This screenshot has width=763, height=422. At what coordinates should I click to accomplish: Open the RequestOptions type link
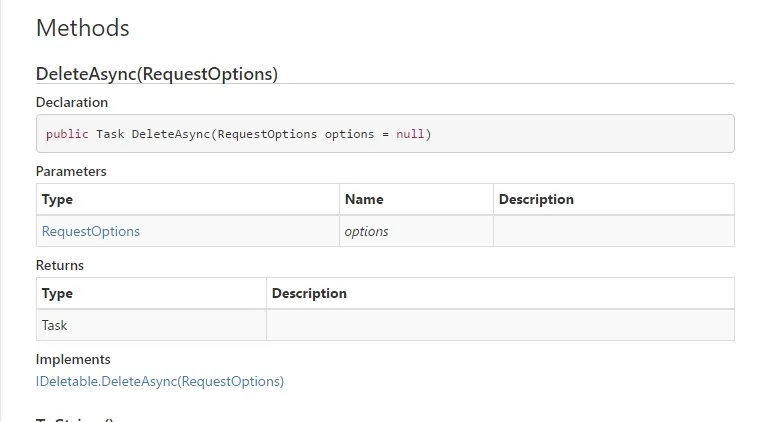point(91,231)
